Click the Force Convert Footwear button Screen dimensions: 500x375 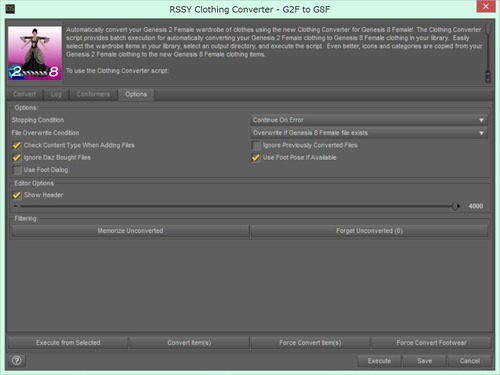click(x=431, y=343)
